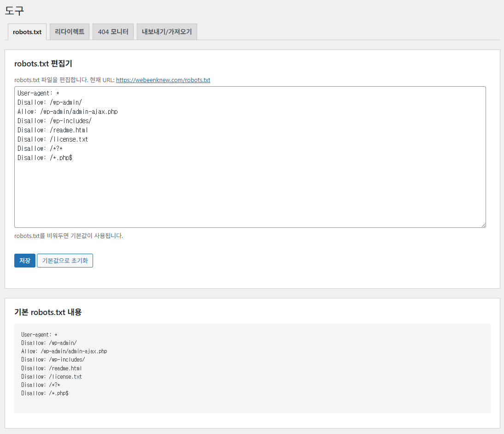Click the Disallow: /readme.html line in the editor
Image resolution: width=504 pixels, height=434 pixels.
[x=53, y=130]
